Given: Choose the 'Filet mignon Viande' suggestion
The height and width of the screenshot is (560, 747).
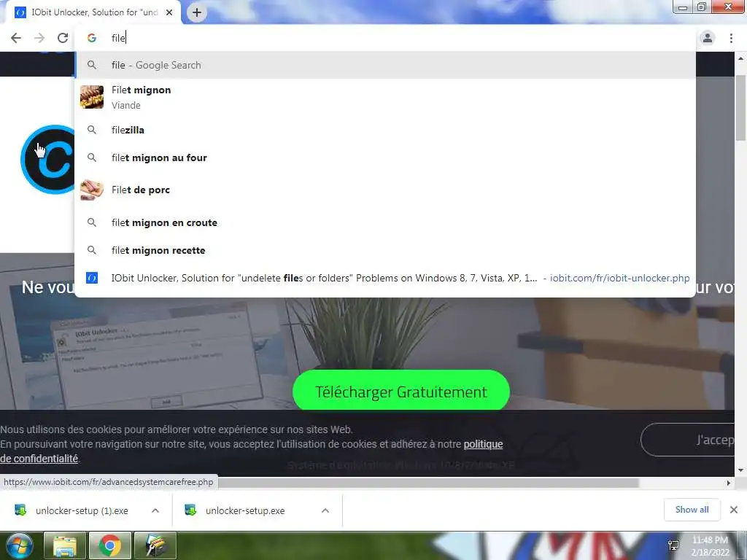Looking at the screenshot, I should click(385, 97).
